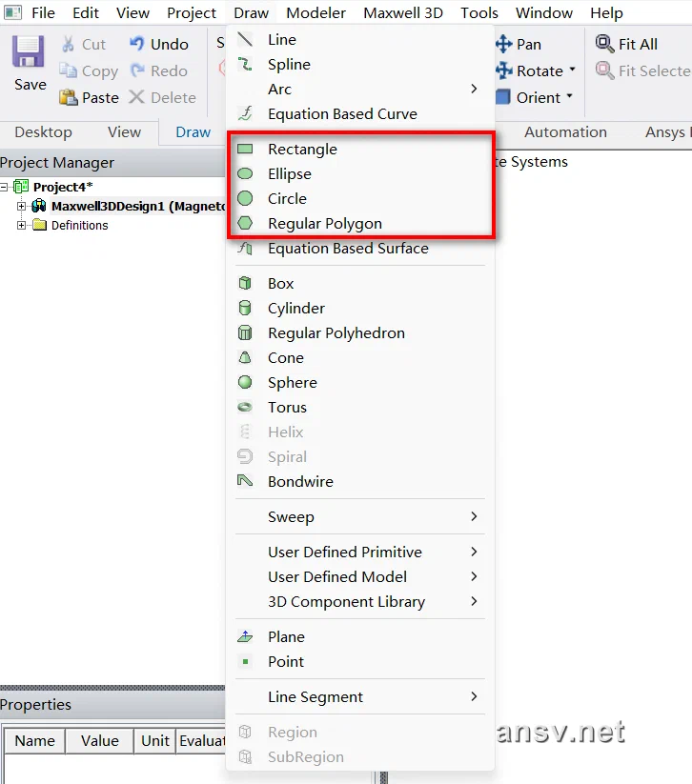The image size is (692, 784).
Task: Open the Window menu
Action: coord(544,12)
